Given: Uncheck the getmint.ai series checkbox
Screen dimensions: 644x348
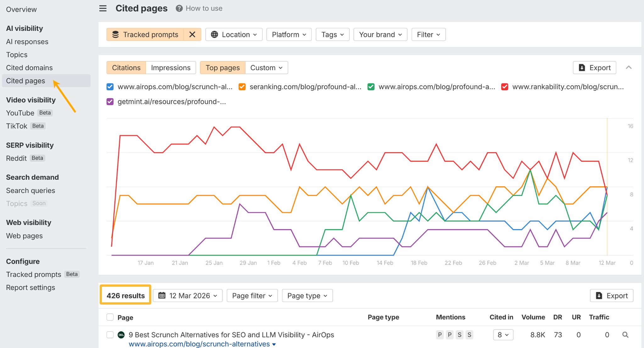Looking at the screenshot, I should tap(110, 101).
